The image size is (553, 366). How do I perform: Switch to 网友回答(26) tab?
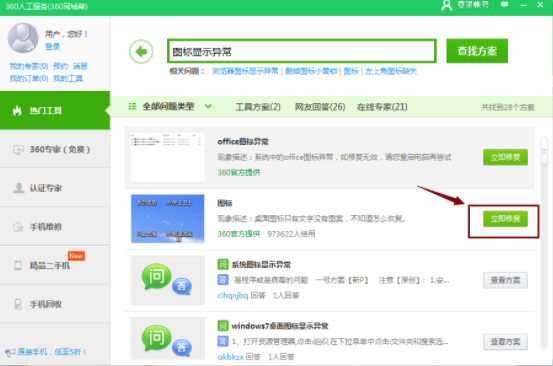(320, 107)
